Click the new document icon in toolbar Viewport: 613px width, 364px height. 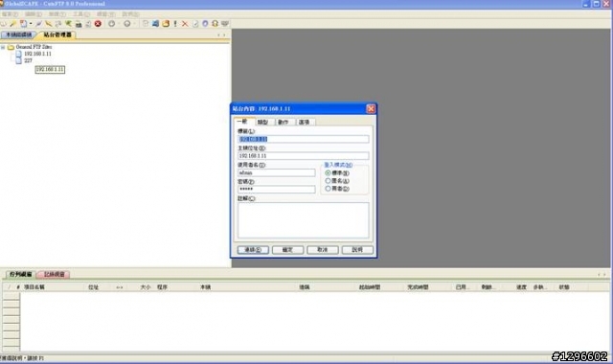tap(23, 24)
